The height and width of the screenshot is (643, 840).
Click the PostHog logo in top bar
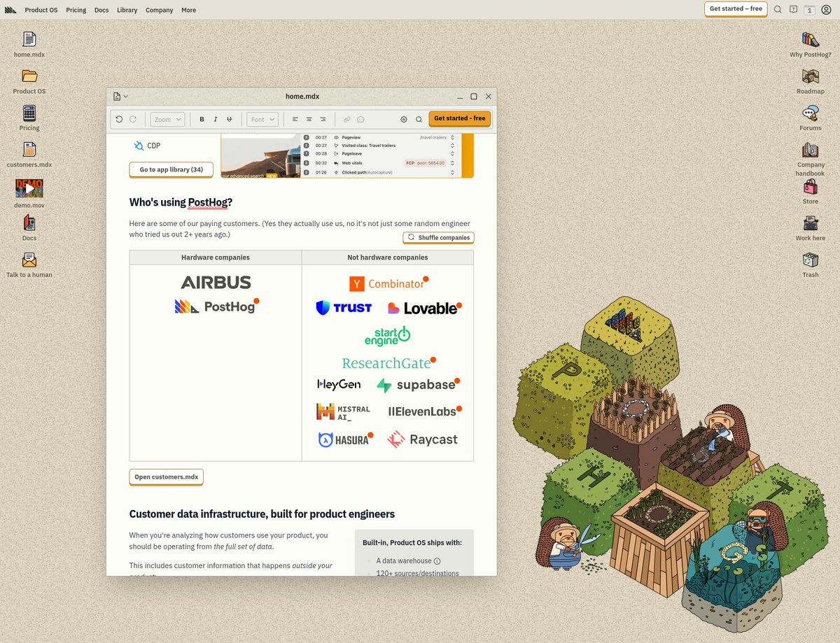click(10, 10)
